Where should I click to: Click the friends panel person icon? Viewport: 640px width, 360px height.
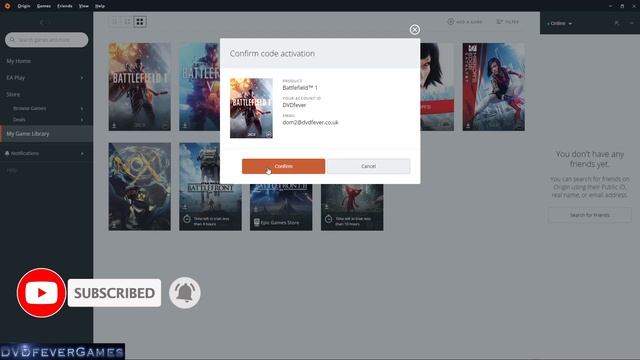[x=616, y=23]
